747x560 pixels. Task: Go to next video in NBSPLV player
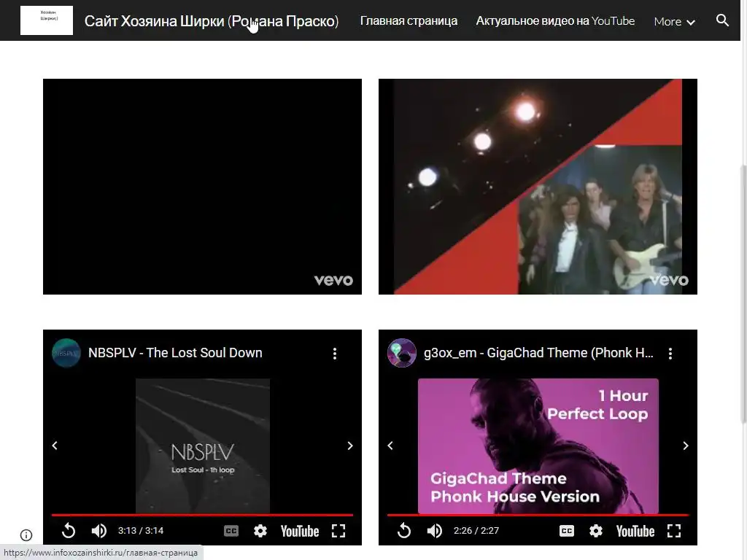coord(350,446)
